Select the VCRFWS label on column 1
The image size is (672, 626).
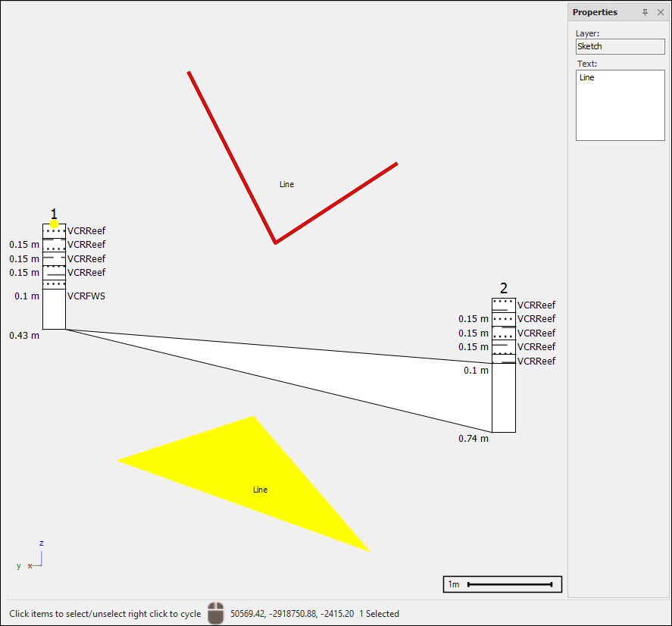[86, 296]
